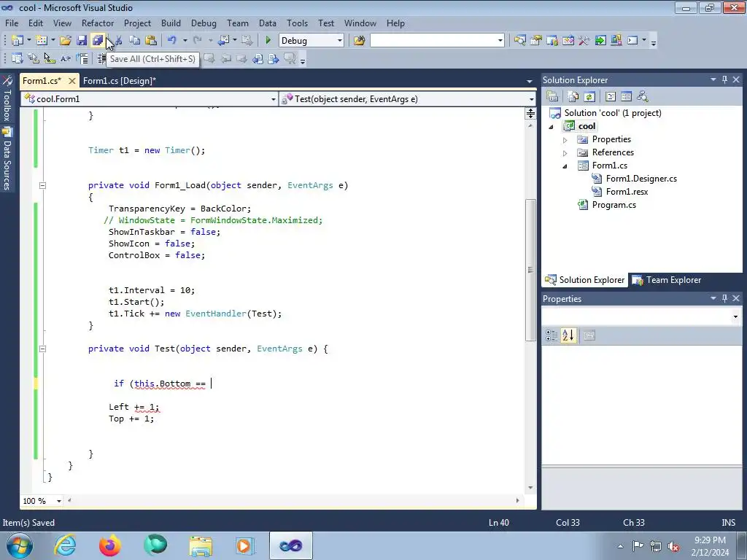Open the Properties Window toolbar icon
This screenshot has width=747, height=560.
(536, 41)
